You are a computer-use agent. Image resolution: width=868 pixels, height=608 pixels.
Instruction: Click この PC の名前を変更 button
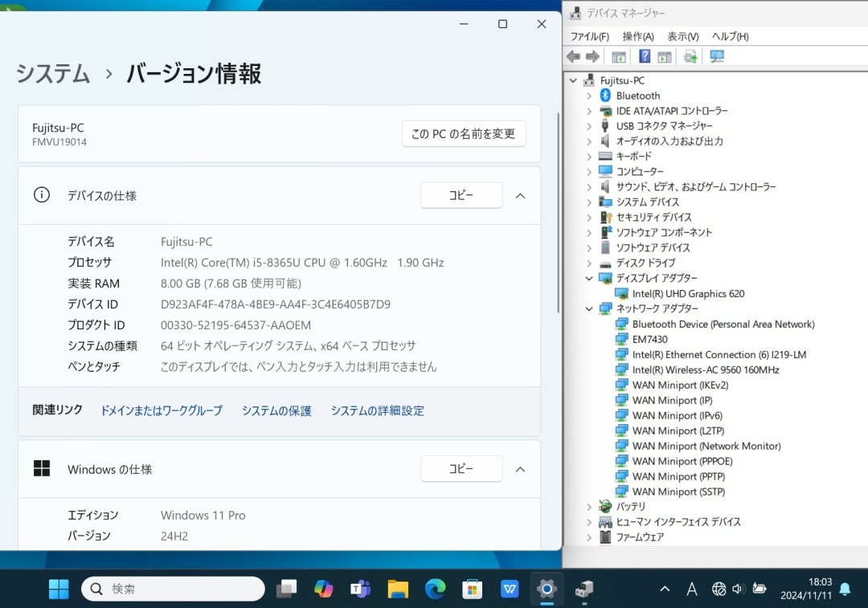click(464, 134)
